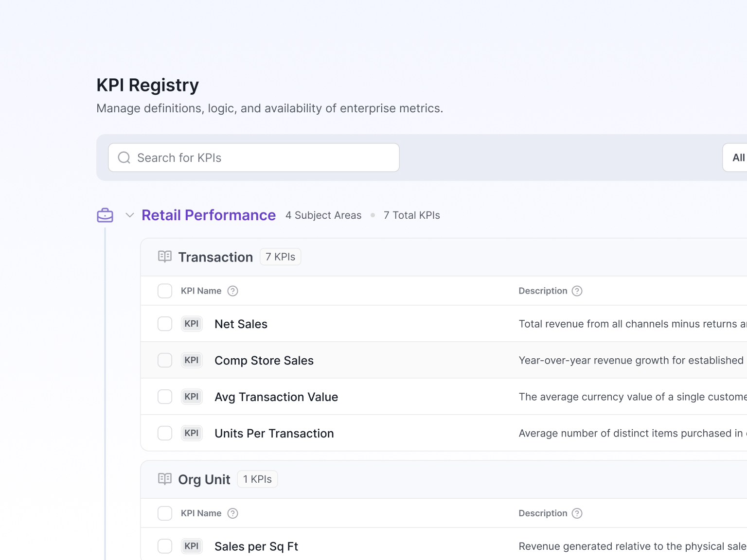Click the Retail Performance briefcase icon
This screenshot has height=560, width=747.
tap(105, 215)
